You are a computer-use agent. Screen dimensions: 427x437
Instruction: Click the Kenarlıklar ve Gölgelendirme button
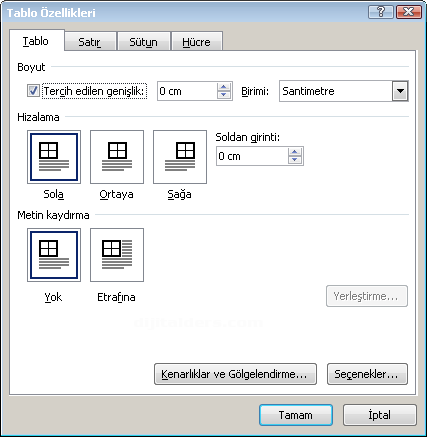click(x=235, y=374)
